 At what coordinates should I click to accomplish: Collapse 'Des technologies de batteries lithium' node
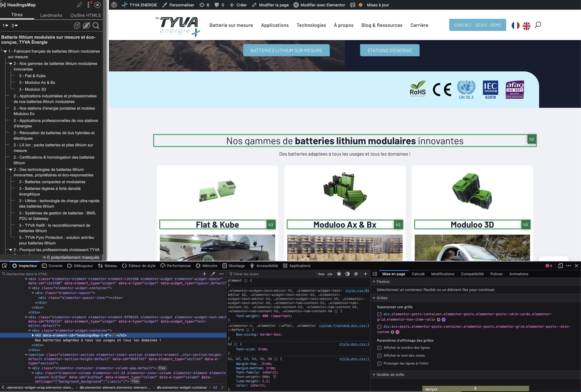coord(10,170)
